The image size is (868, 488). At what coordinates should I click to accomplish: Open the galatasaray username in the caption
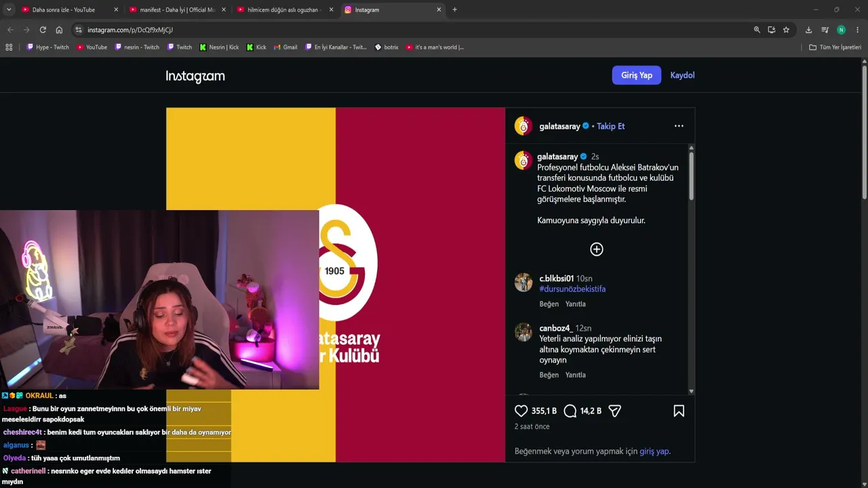click(557, 157)
